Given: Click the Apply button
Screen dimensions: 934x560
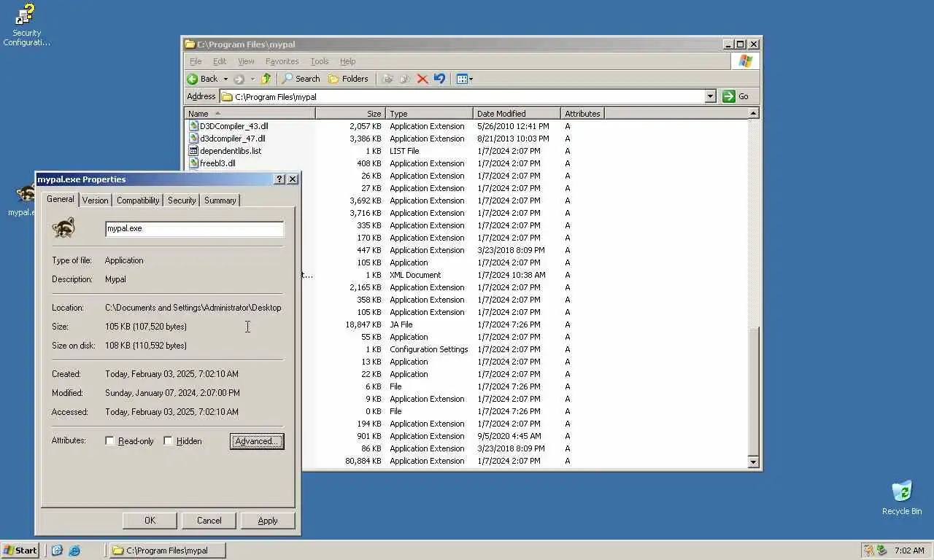Looking at the screenshot, I should (x=268, y=521).
